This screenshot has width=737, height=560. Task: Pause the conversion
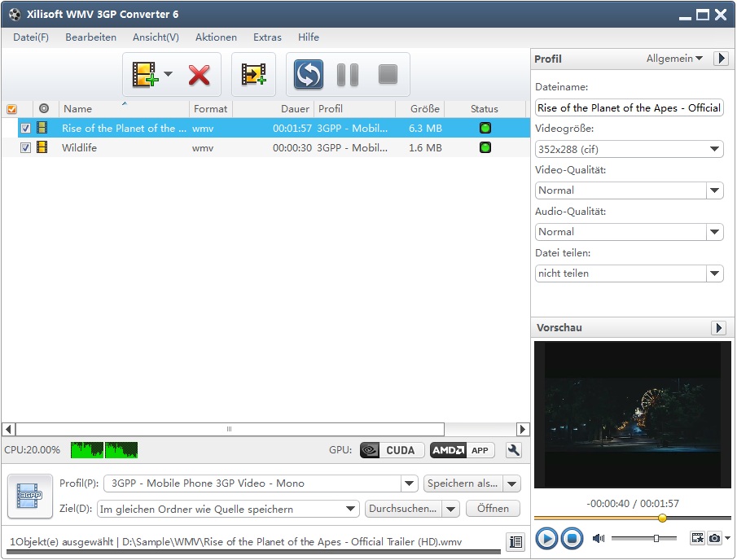coord(348,75)
